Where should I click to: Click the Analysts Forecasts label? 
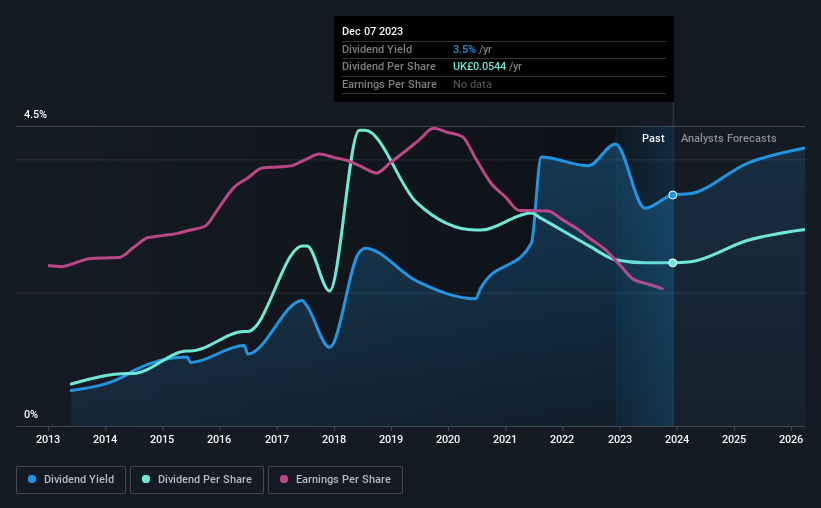click(x=728, y=138)
